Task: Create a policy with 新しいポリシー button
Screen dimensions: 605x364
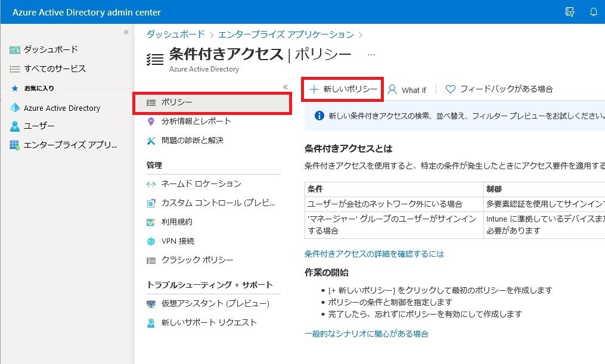Action: coord(343,89)
